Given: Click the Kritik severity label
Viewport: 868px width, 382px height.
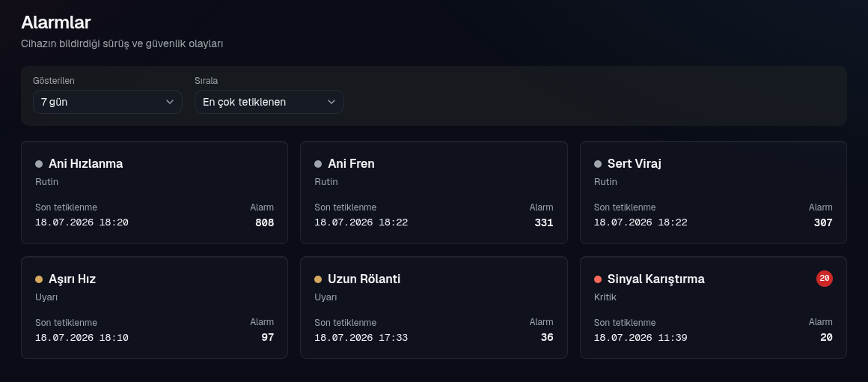Looking at the screenshot, I should pyautogui.click(x=605, y=297).
